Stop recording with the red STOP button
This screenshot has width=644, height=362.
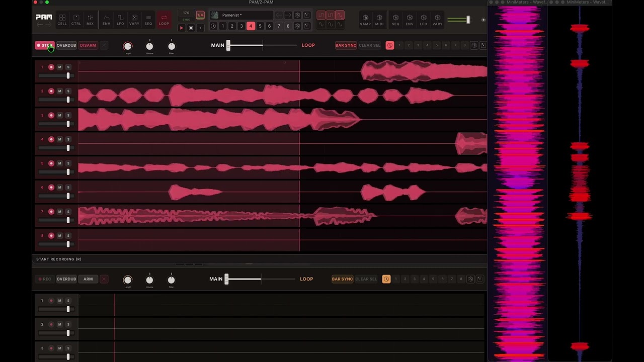click(45, 45)
